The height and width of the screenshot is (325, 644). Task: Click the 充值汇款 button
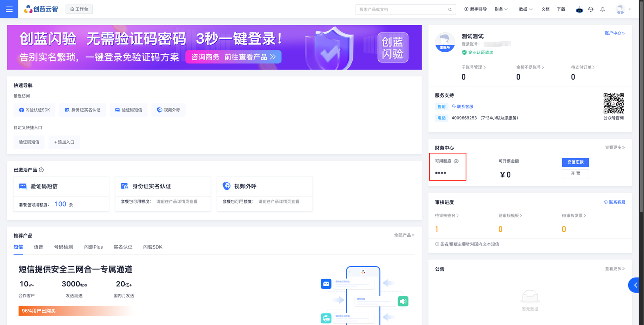(x=575, y=162)
